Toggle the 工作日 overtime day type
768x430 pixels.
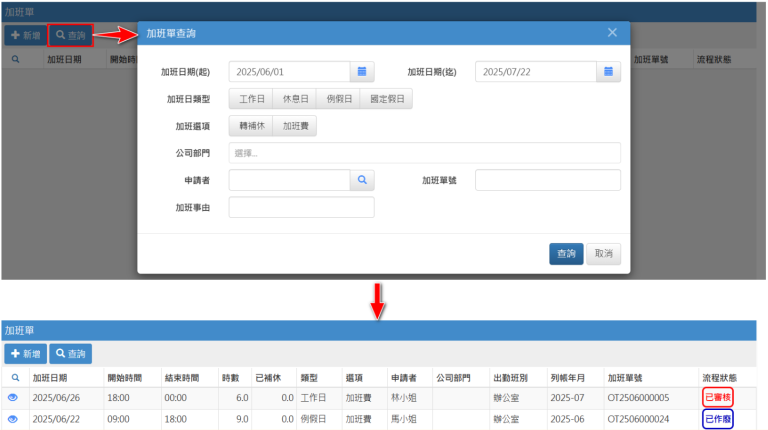[x=250, y=99]
